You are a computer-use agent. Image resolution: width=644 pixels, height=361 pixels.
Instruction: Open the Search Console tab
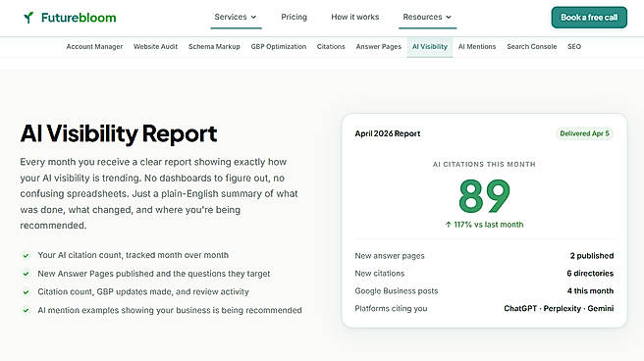click(531, 47)
